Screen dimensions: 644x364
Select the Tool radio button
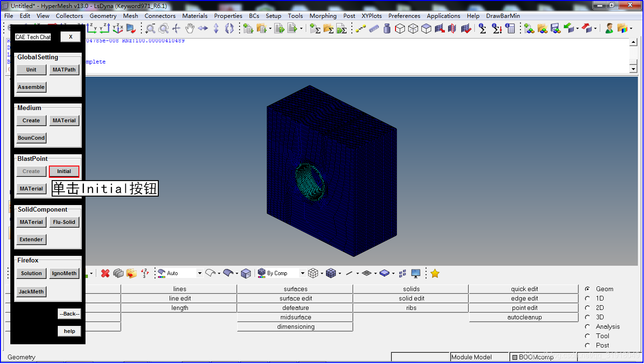click(x=588, y=336)
